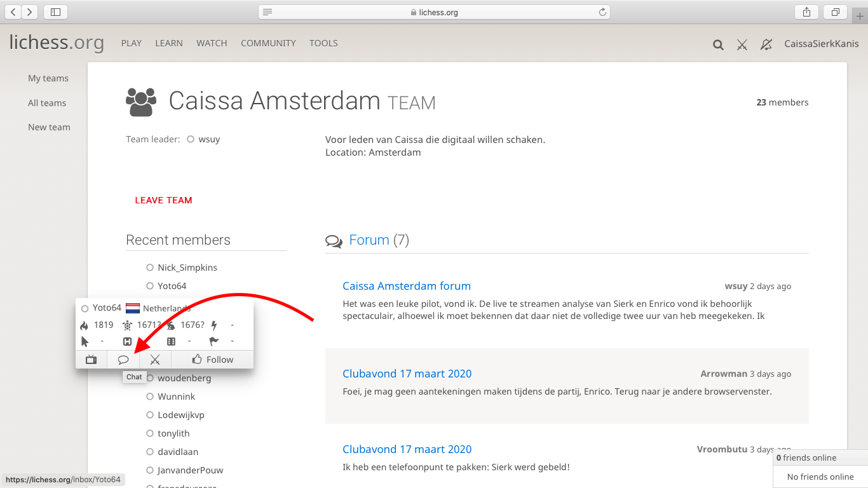Screen dimensions: 868x488
Task: Watch Yoto64's games via the TV icon
Action: point(92,360)
